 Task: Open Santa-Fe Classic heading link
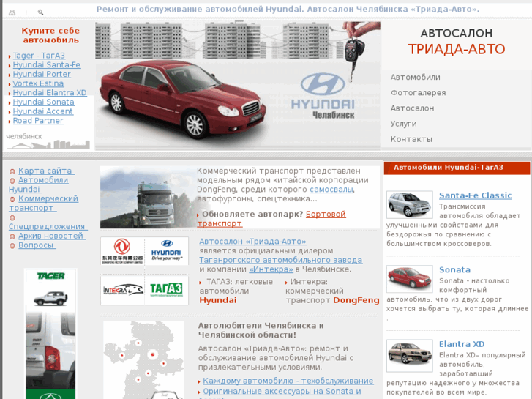475,195
